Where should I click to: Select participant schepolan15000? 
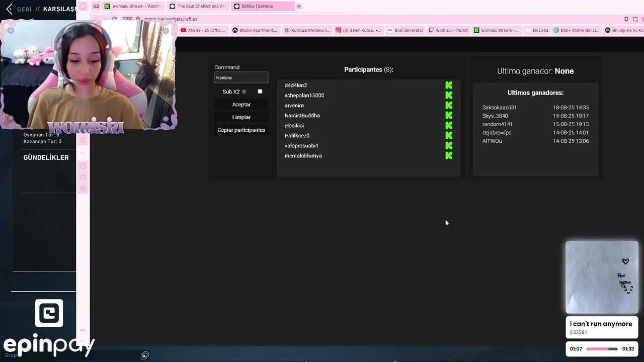(304, 95)
